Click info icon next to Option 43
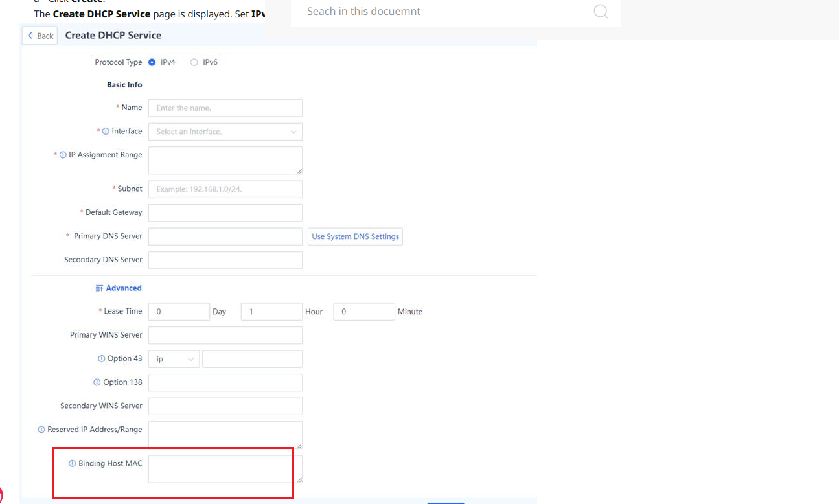839x504 pixels. tap(101, 359)
